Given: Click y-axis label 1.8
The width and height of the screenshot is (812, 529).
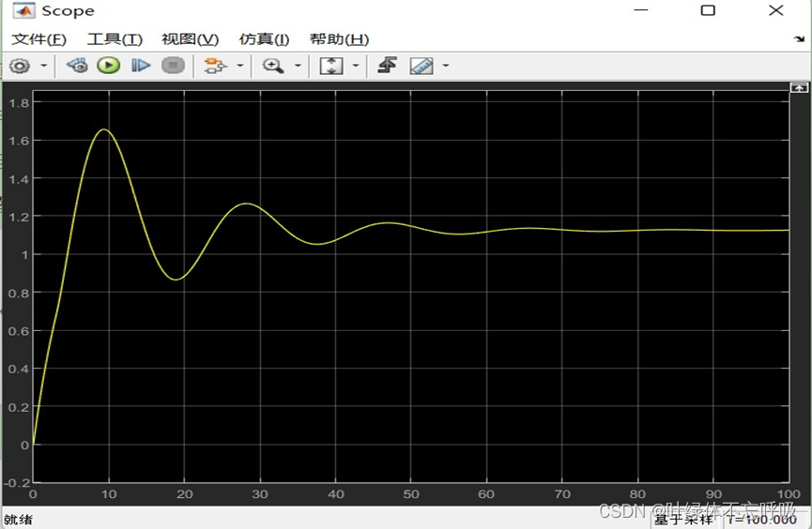Looking at the screenshot, I should click(x=19, y=102).
